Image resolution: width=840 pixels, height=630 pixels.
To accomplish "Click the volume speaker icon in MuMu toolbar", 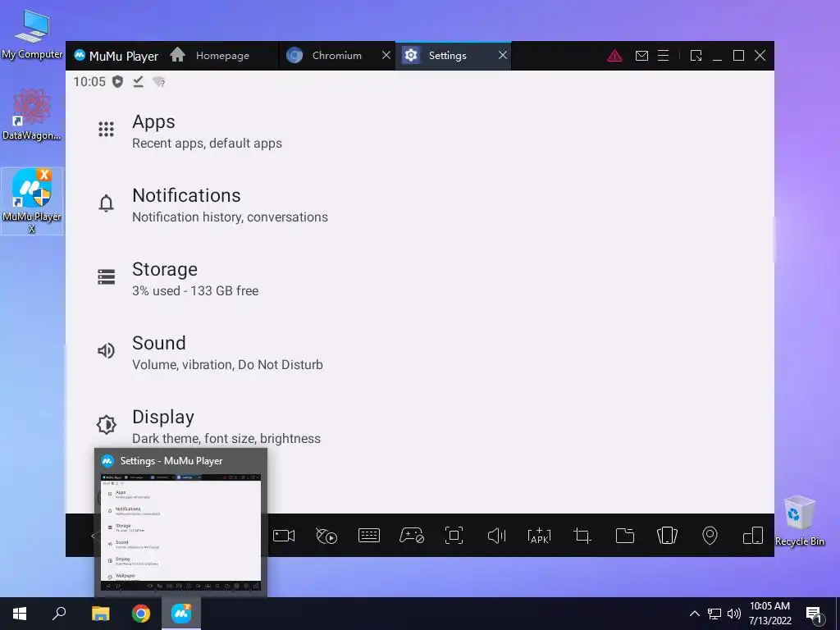I will click(x=496, y=535).
